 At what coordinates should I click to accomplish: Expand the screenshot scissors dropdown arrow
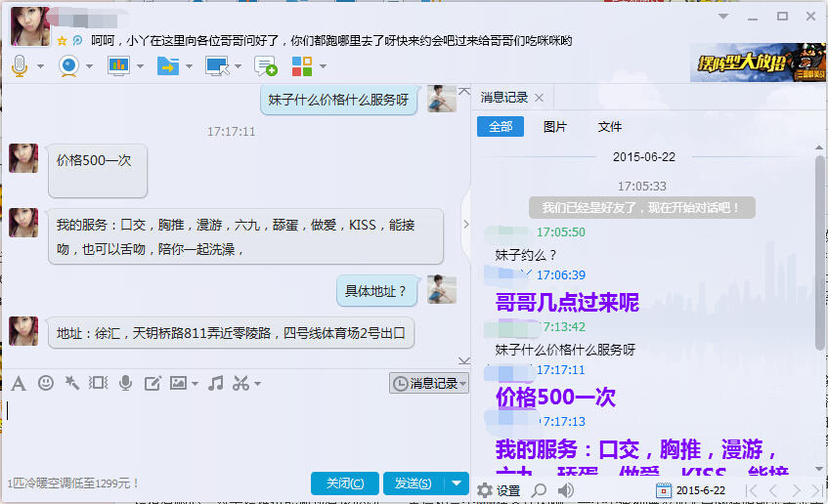coord(258,384)
